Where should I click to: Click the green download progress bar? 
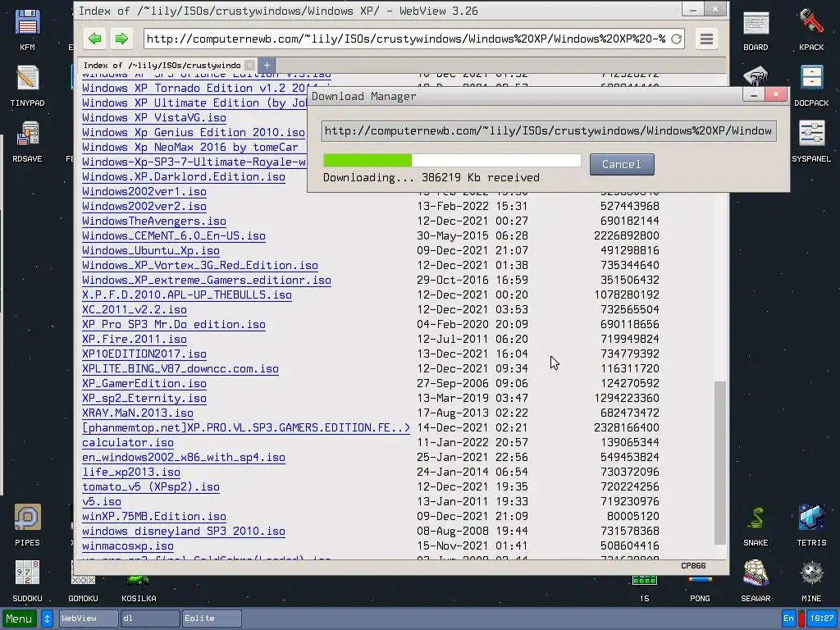pos(367,160)
